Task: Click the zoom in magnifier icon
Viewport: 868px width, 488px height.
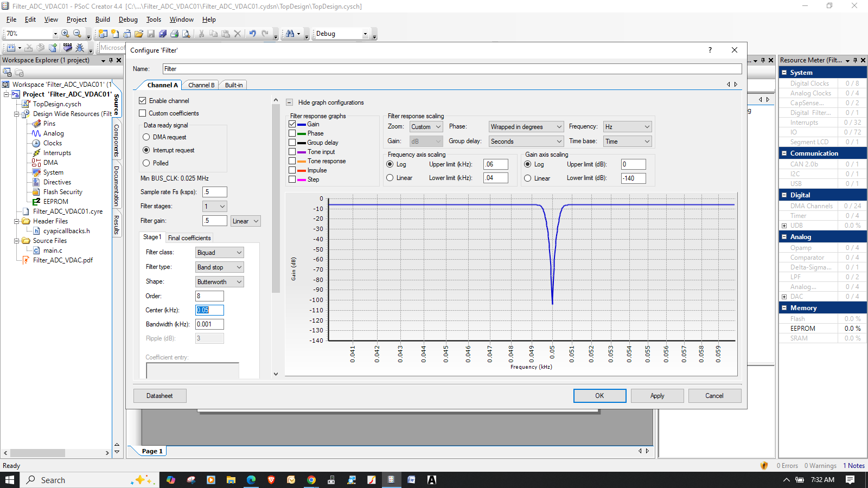Action: pyautogui.click(x=66, y=34)
